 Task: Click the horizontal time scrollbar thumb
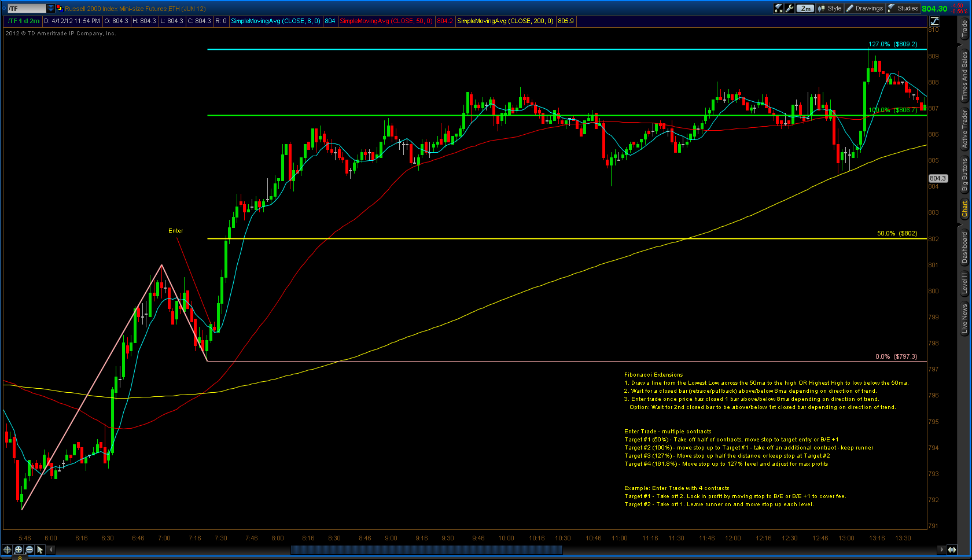[x=426, y=550]
